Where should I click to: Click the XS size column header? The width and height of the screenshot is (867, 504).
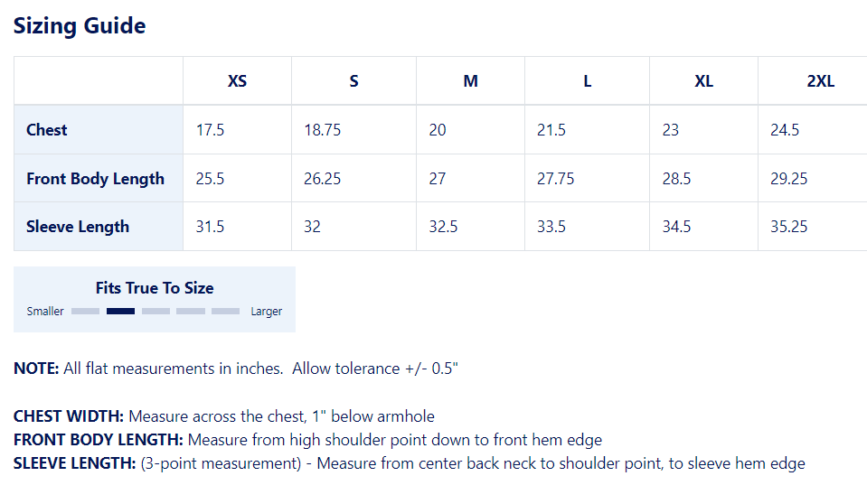(237, 81)
